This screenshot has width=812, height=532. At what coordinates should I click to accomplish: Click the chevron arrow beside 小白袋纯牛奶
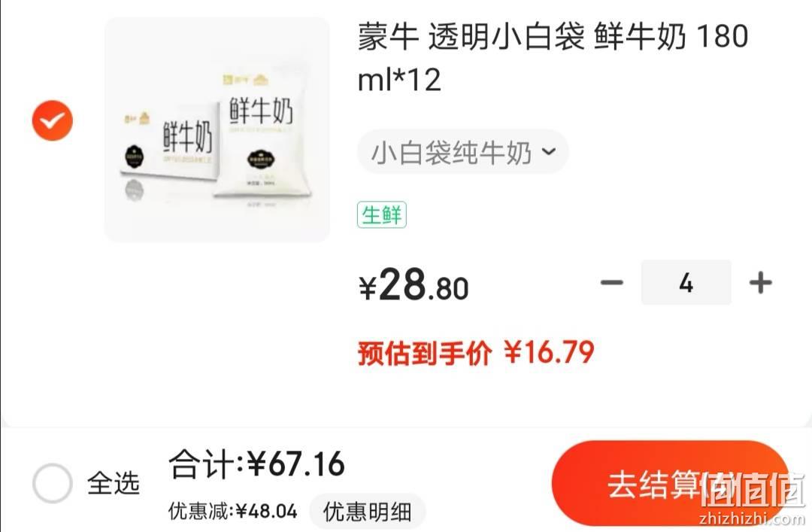(x=548, y=152)
